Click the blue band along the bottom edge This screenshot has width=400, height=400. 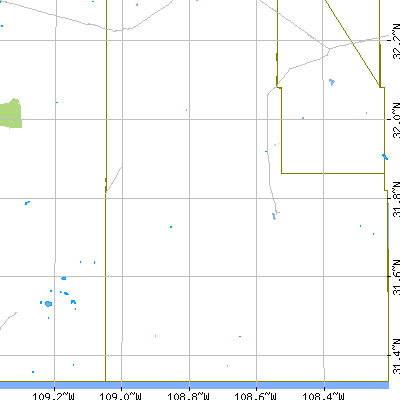pos(194,385)
